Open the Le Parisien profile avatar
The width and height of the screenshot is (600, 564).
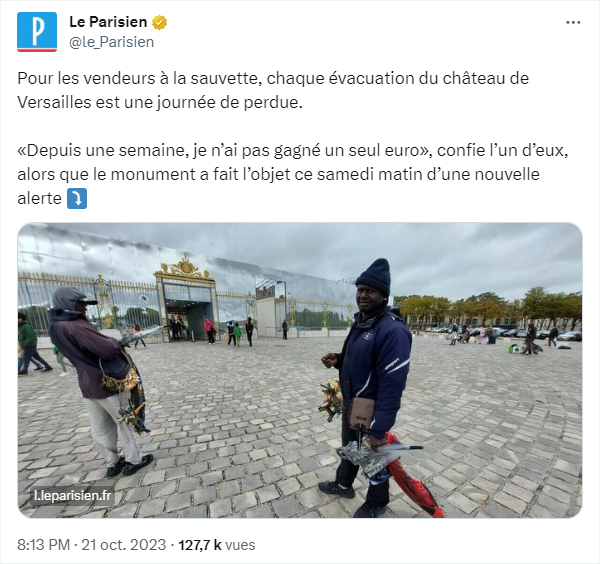[x=37, y=32]
